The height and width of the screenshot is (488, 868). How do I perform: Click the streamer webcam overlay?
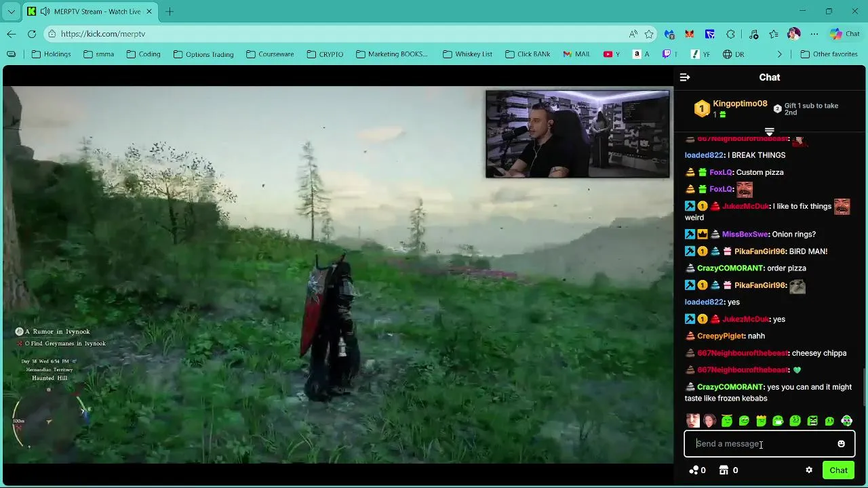click(578, 134)
